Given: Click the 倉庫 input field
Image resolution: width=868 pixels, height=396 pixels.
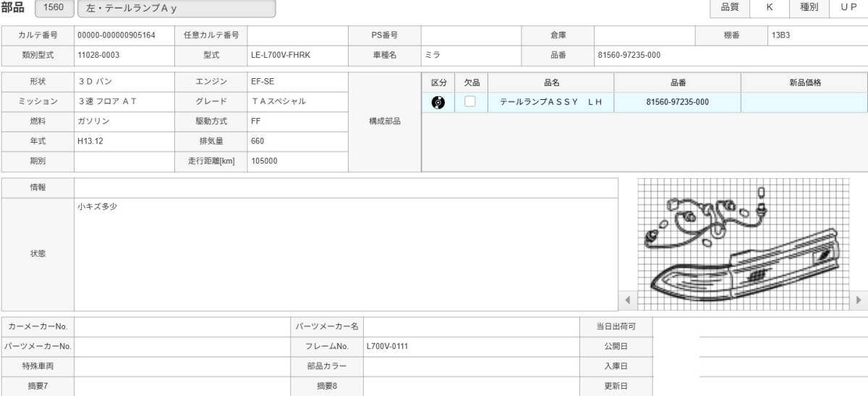Looking at the screenshot, I should pyautogui.click(x=644, y=35).
